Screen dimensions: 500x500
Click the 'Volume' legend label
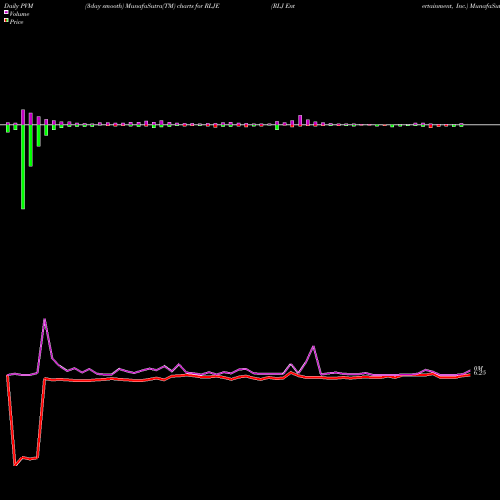(x=19, y=14)
